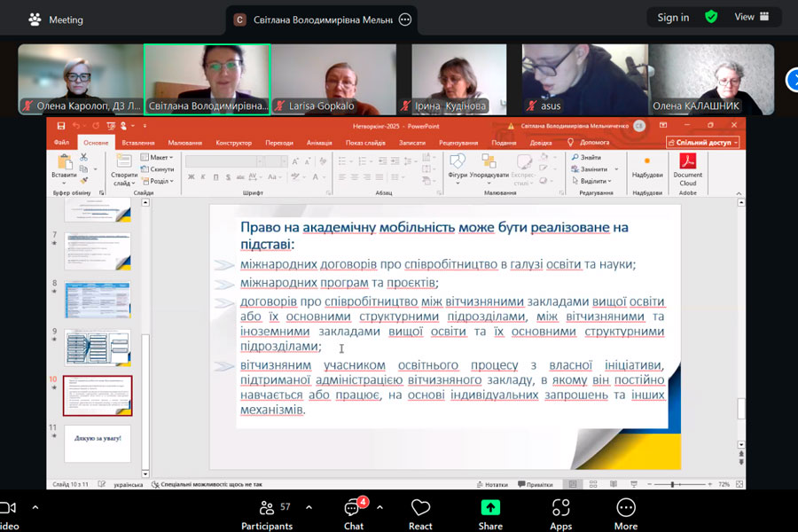The image size is (798, 532).
Task: Switch to the Transitions (Переходи) tab
Action: pos(279,143)
